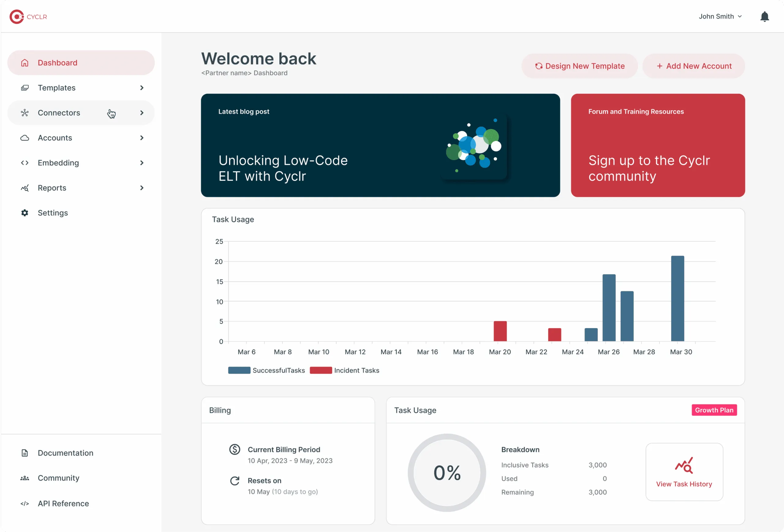
Task: Click the Community people icon
Action: pos(24,478)
